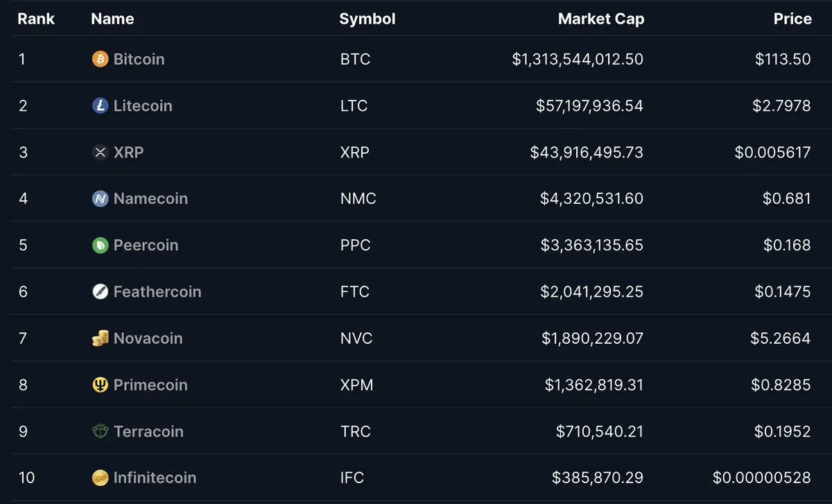
Task: Open the Litecoin name link
Action: tap(143, 105)
